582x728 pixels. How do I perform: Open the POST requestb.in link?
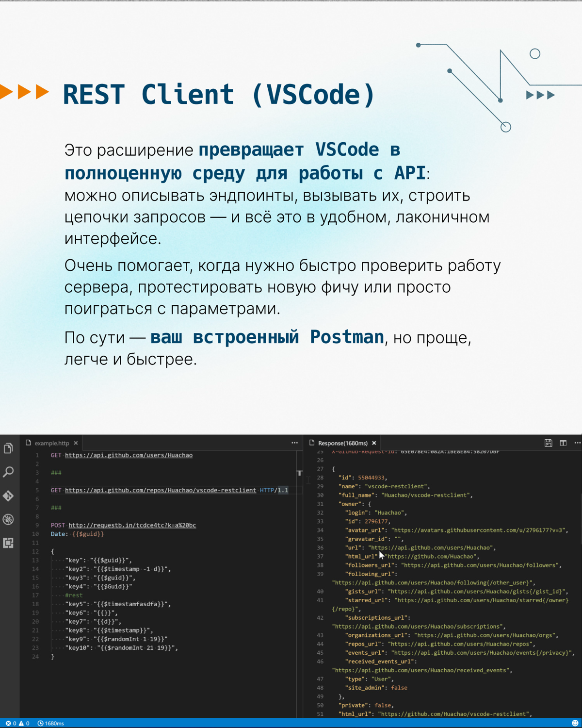[x=133, y=525]
